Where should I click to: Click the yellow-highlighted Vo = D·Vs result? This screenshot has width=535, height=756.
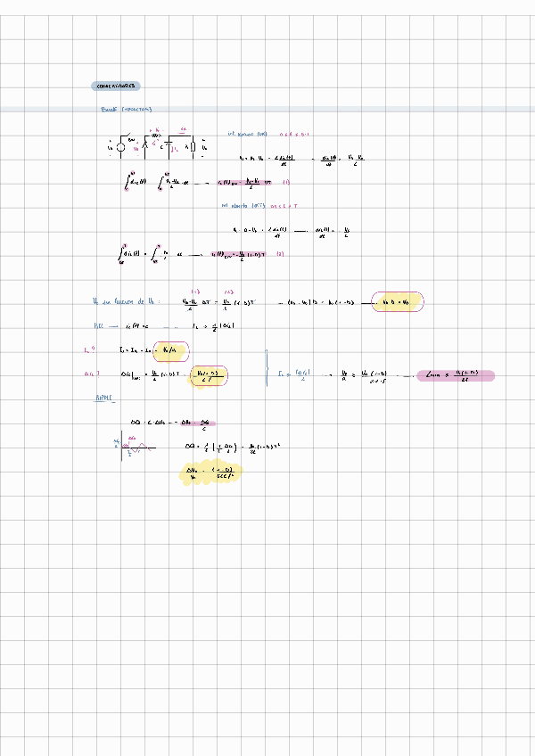[x=399, y=303]
